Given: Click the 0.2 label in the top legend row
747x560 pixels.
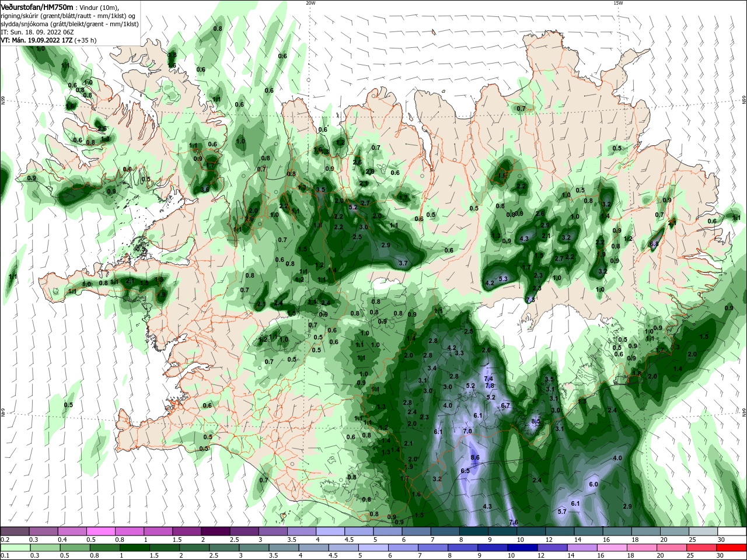Looking at the screenshot, I should [x=5, y=540].
